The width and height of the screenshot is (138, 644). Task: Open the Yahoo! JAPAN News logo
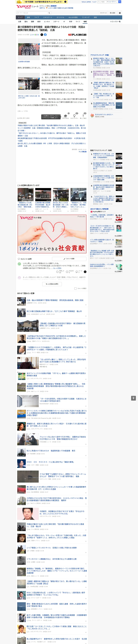point(27,7)
